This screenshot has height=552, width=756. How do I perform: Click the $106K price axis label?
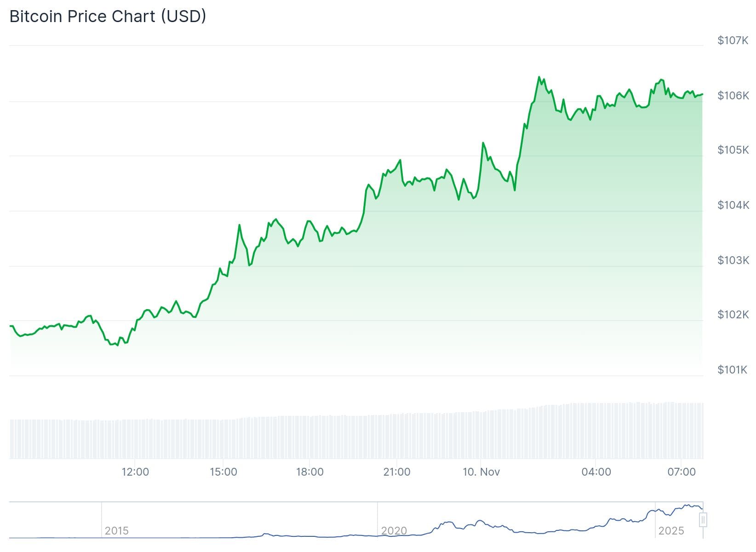(x=733, y=95)
